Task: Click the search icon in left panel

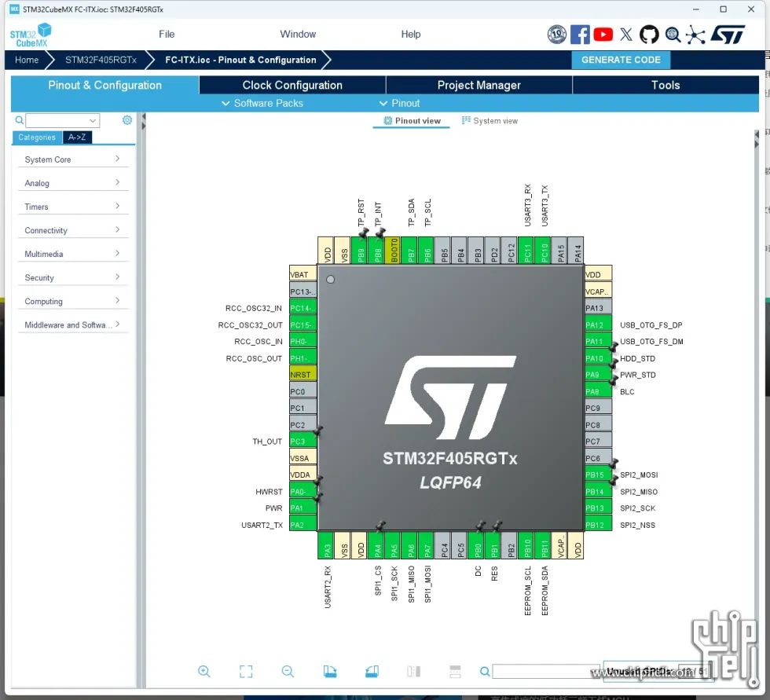Action: pyautogui.click(x=19, y=119)
